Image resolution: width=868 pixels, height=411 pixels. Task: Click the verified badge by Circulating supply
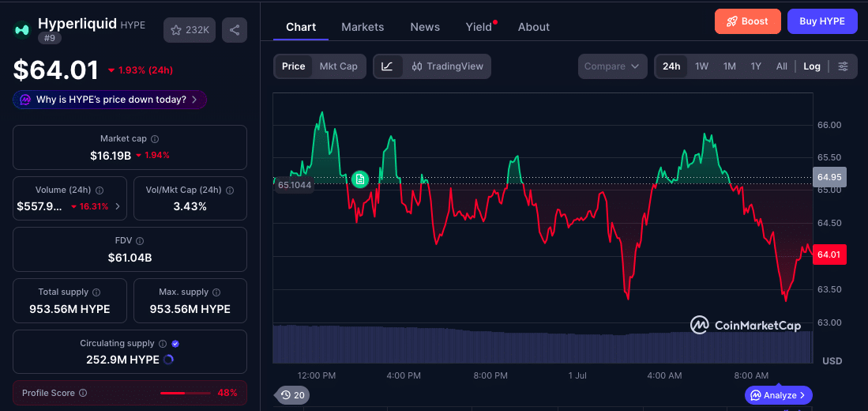[175, 344]
